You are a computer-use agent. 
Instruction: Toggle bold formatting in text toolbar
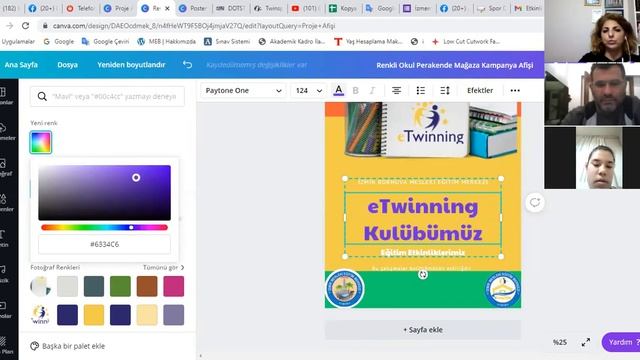pyautogui.click(x=356, y=91)
